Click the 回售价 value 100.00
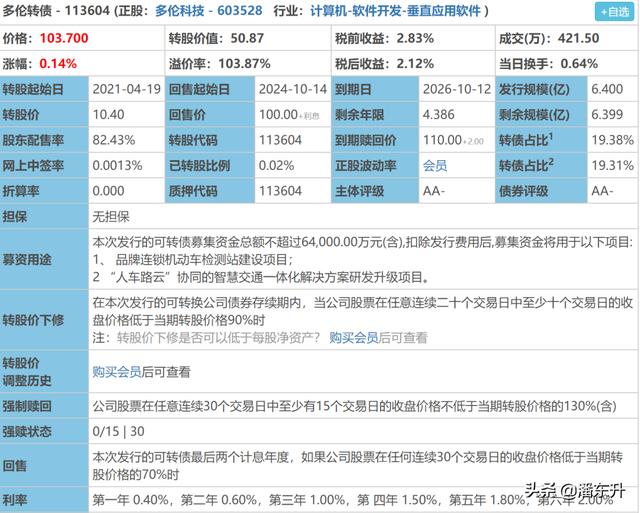The height and width of the screenshot is (513, 640). pyautogui.click(x=278, y=115)
